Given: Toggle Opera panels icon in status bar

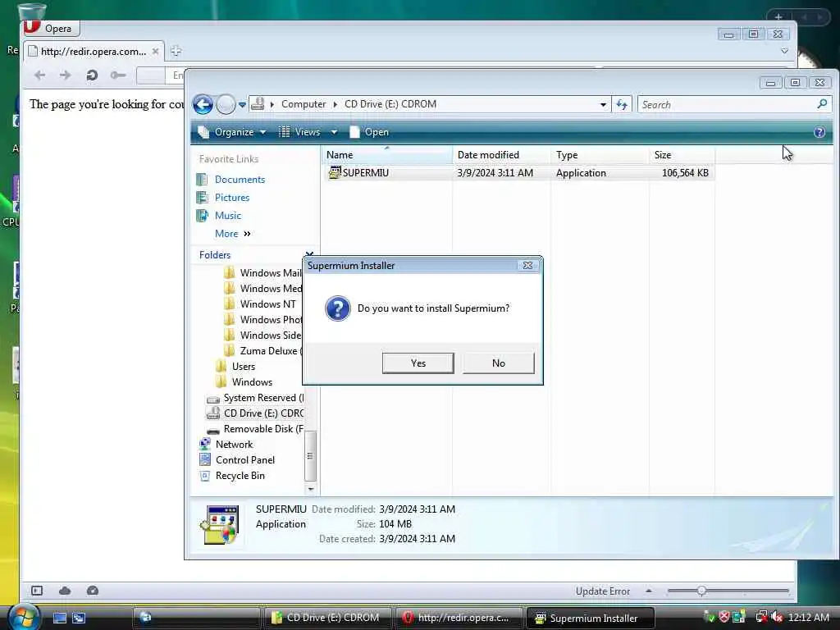Looking at the screenshot, I should [x=37, y=591].
